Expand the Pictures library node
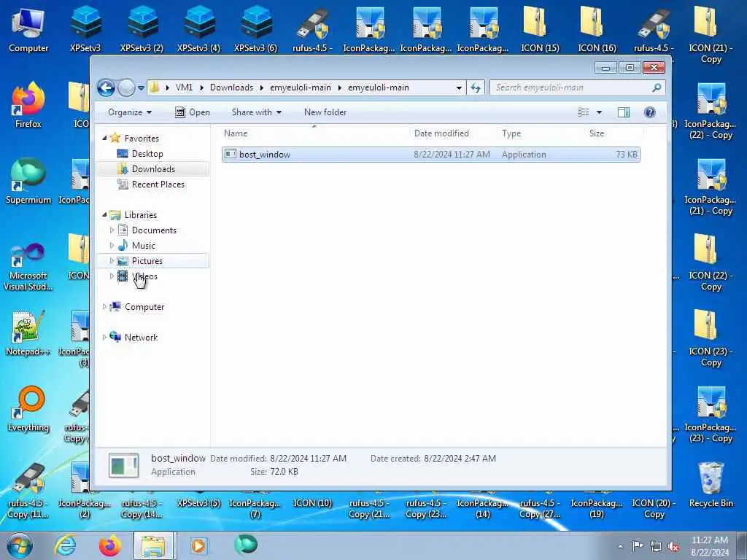The image size is (747, 560). coord(112,261)
